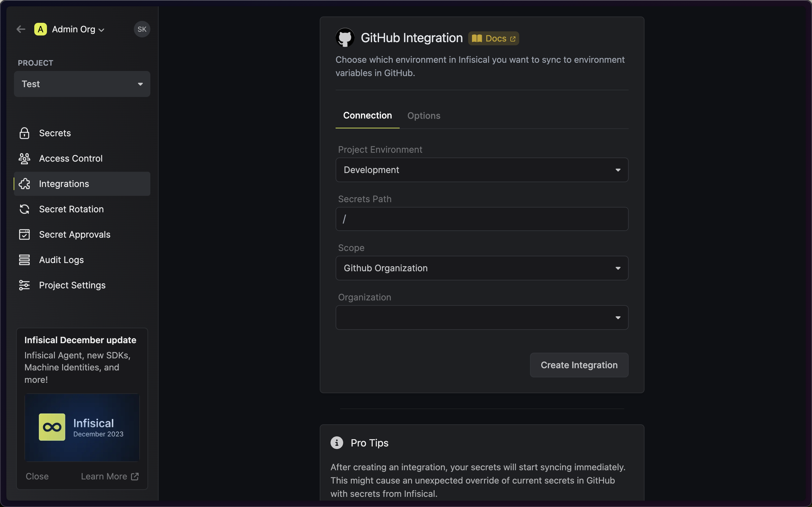Switch to the Options tab
This screenshot has width=812, height=507.
423,116
